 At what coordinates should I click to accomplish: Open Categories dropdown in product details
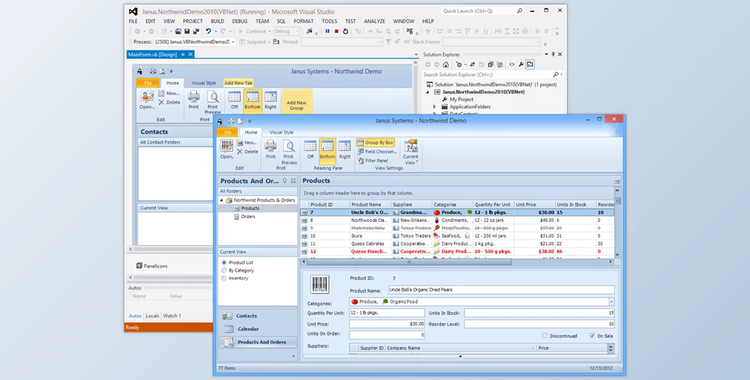611,302
